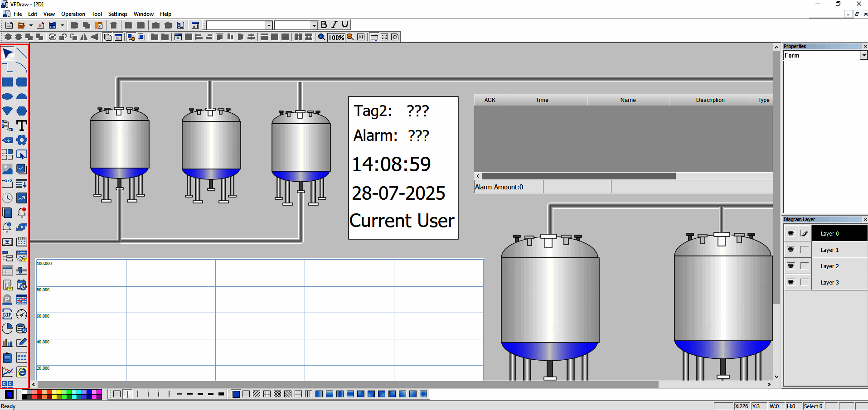Expand the font name dropdown
This screenshot has width=868, height=410.
click(x=269, y=25)
